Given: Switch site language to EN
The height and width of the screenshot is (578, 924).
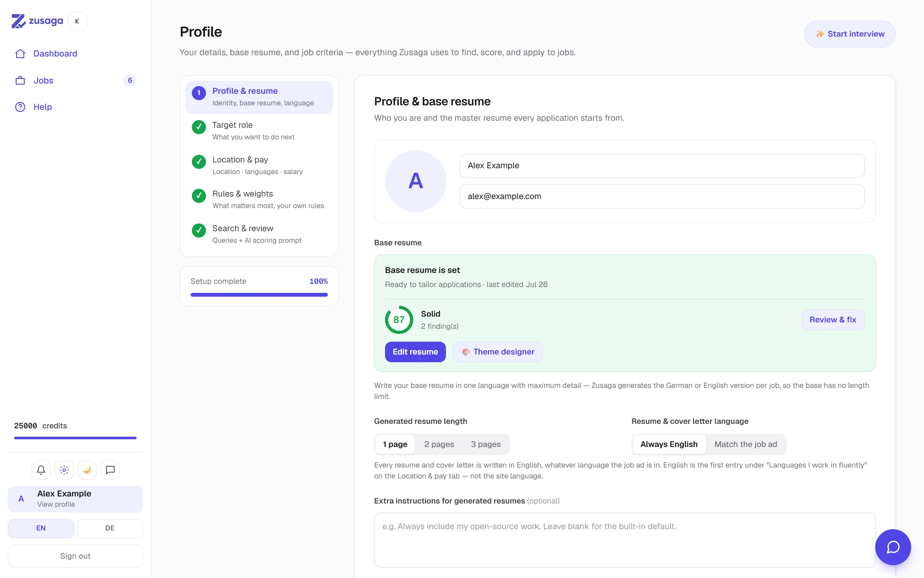Looking at the screenshot, I should [41, 528].
